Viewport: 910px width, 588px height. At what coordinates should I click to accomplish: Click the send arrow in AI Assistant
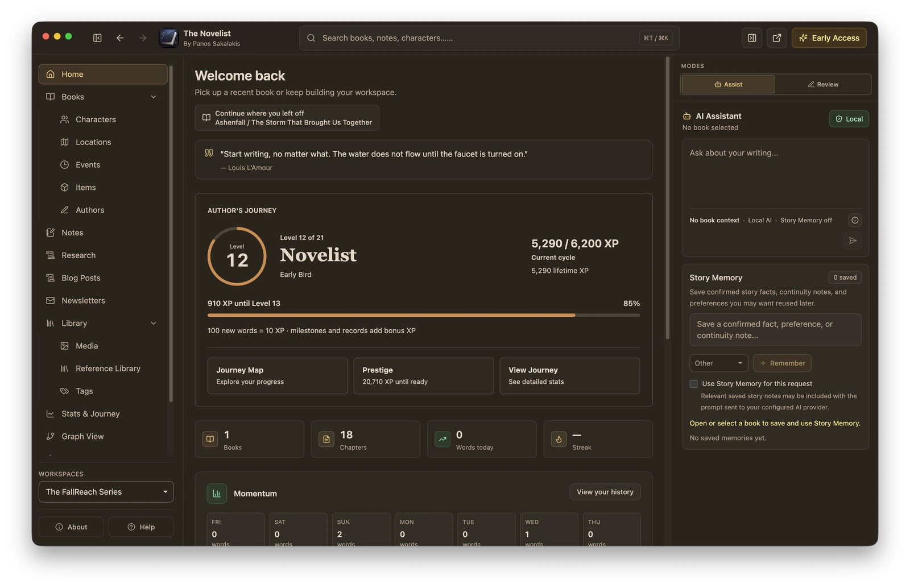(853, 241)
